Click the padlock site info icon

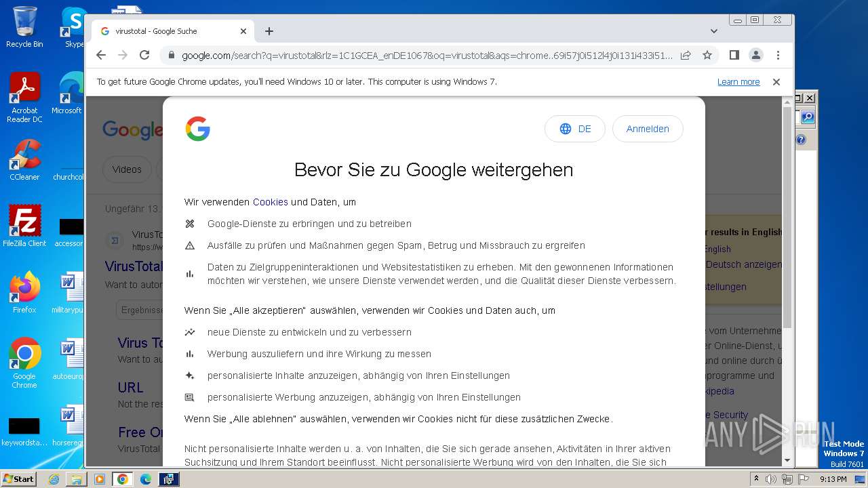pyautogui.click(x=172, y=56)
